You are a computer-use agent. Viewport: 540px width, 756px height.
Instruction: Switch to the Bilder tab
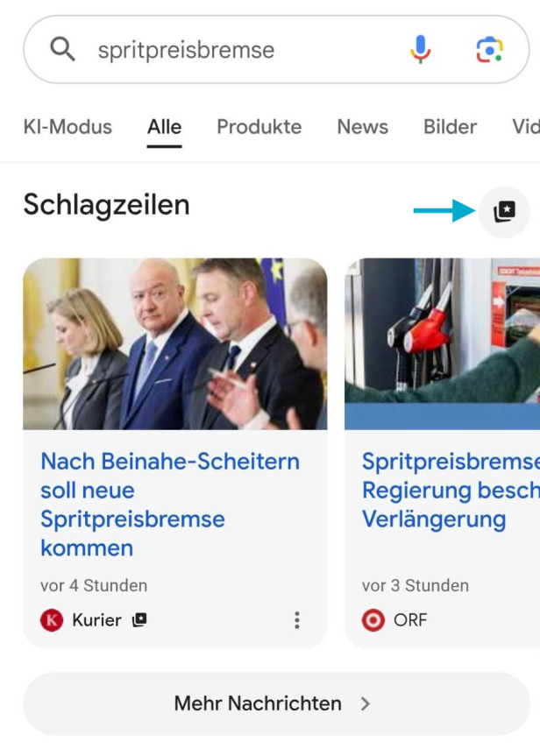[x=450, y=127]
